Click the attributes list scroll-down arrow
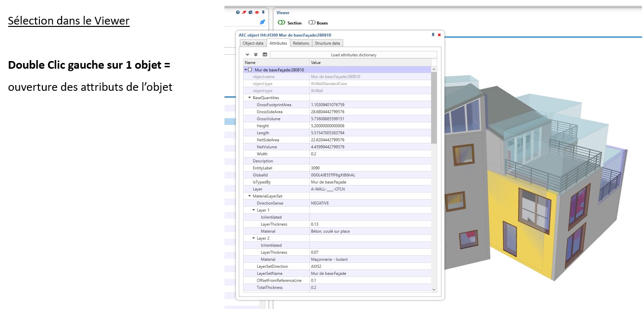Image resolution: width=644 pixels, height=309 pixels. click(x=434, y=289)
